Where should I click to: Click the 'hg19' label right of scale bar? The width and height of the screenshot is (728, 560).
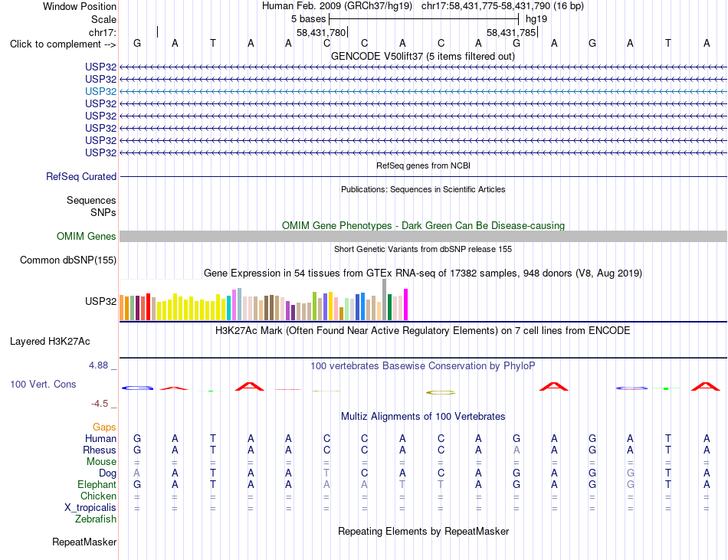536,19
